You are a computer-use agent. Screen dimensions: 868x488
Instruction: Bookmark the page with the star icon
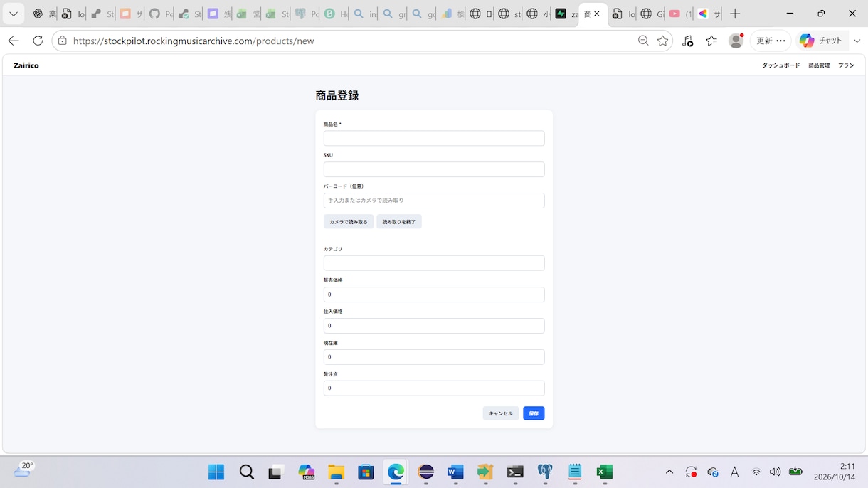[663, 41]
